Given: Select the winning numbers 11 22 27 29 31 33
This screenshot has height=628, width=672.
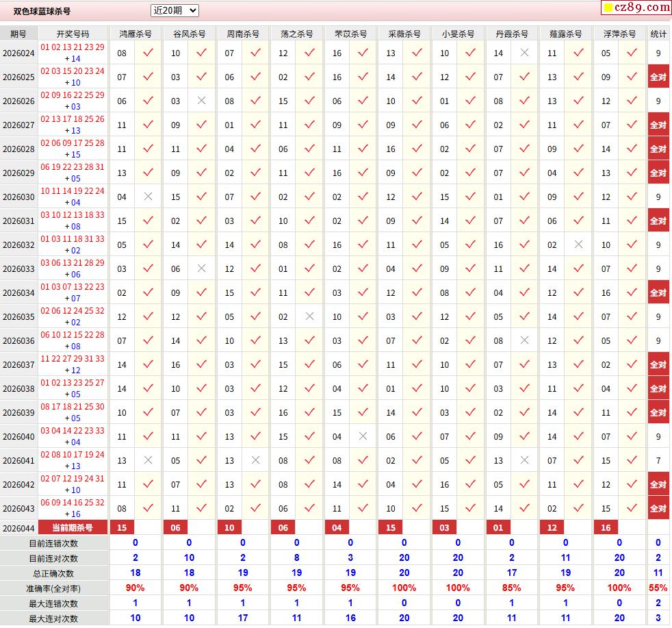Looking at the screenshot, I should click(73, 359).
